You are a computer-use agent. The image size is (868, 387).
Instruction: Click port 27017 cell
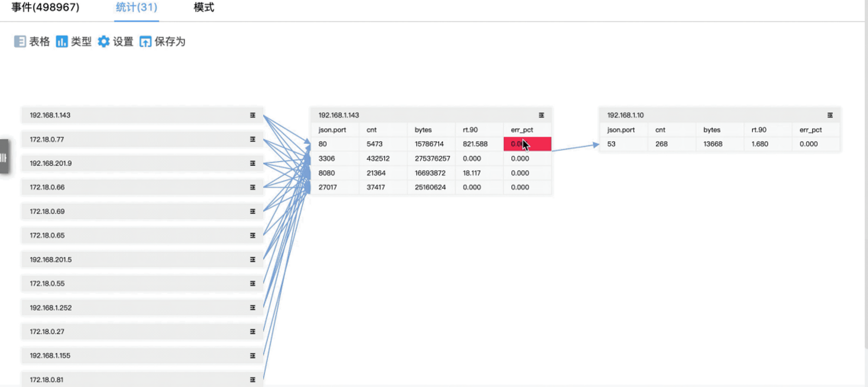335,187
